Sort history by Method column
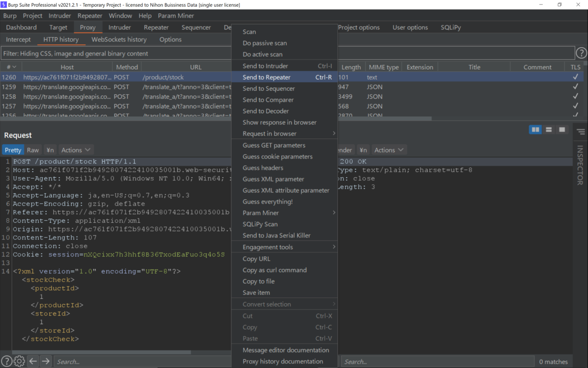588x368 pixels. (127, 67)
